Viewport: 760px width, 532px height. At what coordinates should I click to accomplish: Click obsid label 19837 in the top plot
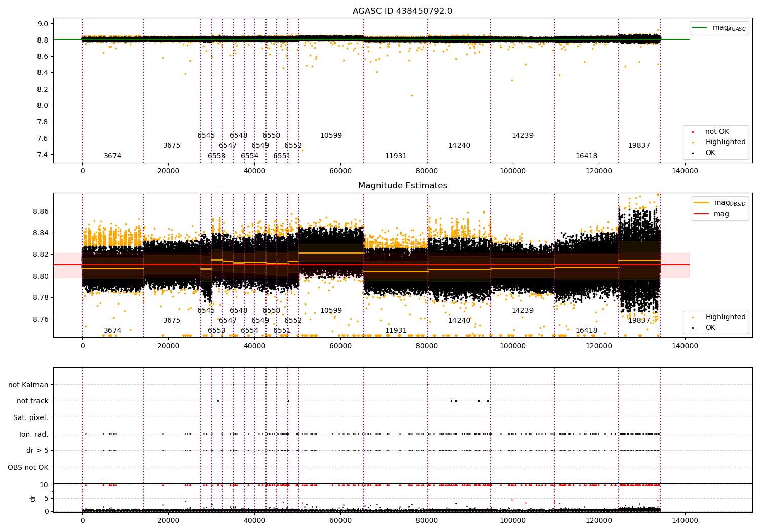(x=639, y=146)
